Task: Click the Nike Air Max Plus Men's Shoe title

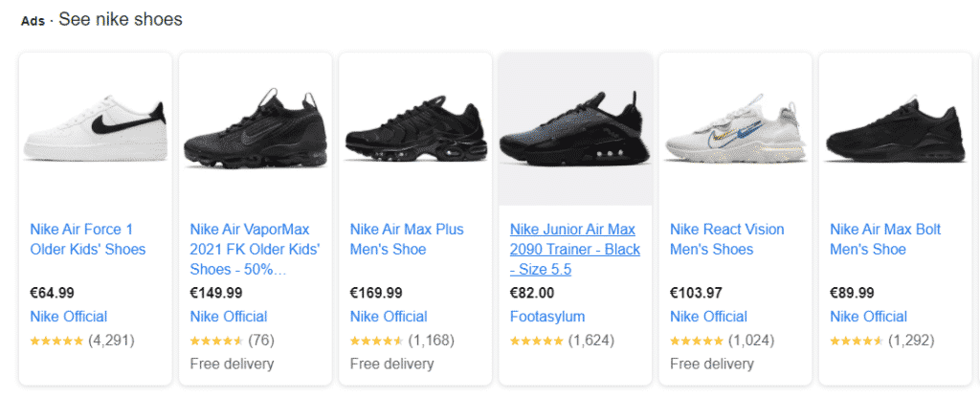Action: 407,239
